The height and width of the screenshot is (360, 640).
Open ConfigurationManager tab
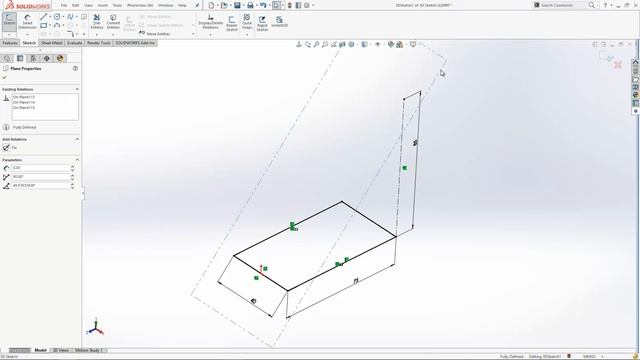click(33, 58)
